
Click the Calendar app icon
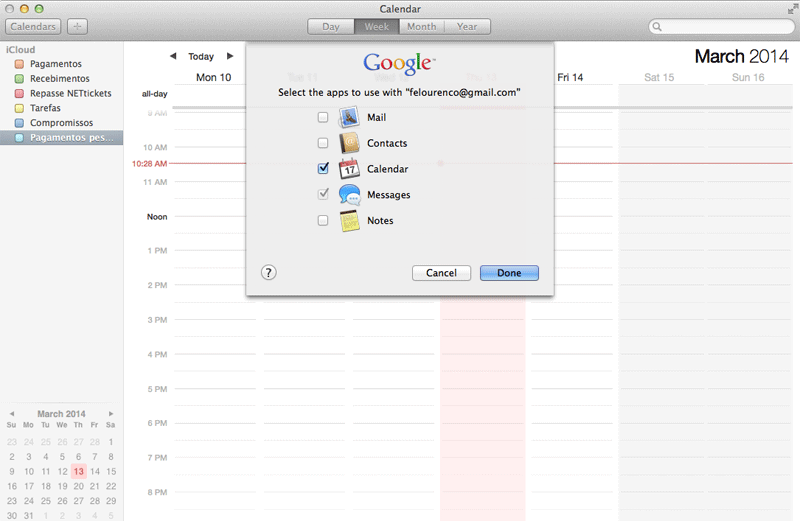coord(349,169)
